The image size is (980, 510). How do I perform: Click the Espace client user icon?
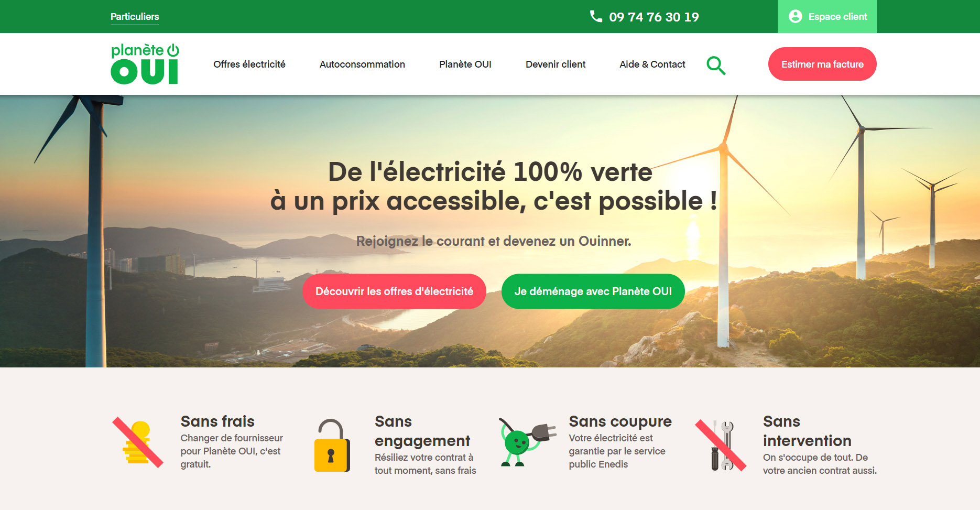tap(795, 16)
